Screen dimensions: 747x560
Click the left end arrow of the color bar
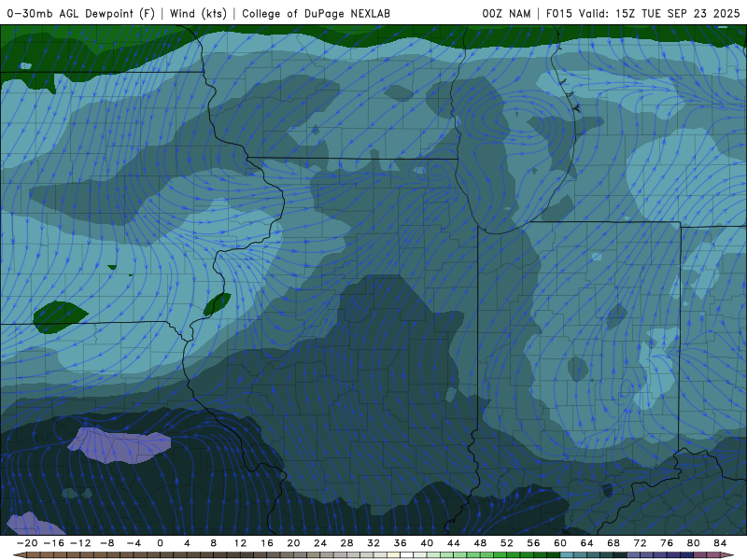(x=19, y=555)
